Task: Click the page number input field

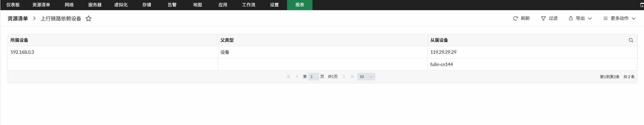Action: tap(313, 77)
